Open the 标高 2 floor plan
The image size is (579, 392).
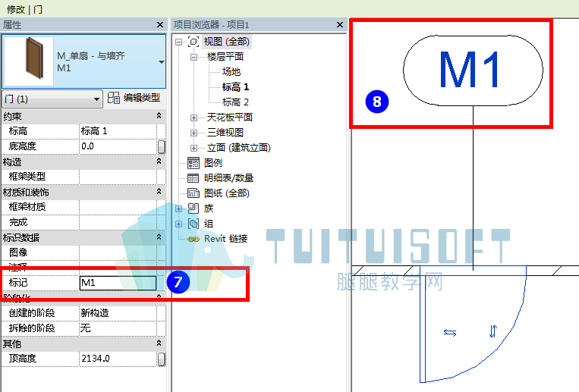click(x=235, y=102)
